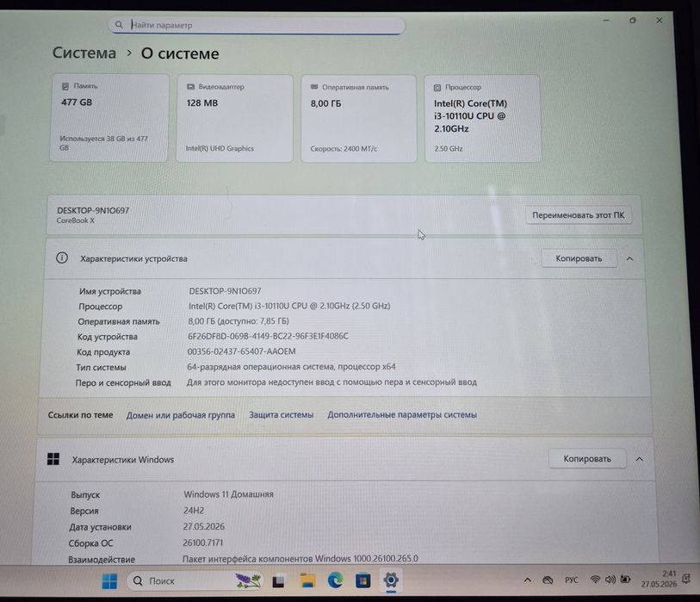This screenshot has height=602, width=700.
Task: Open clock and date 2:41 27.05.2026
Action: (659, 580)
